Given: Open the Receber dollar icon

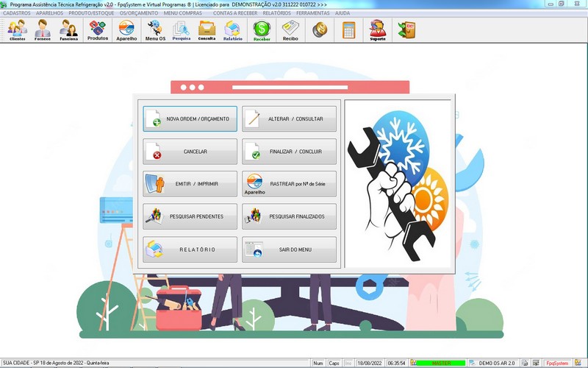Looking at the screenshot, I should click(x=262, y=30).
